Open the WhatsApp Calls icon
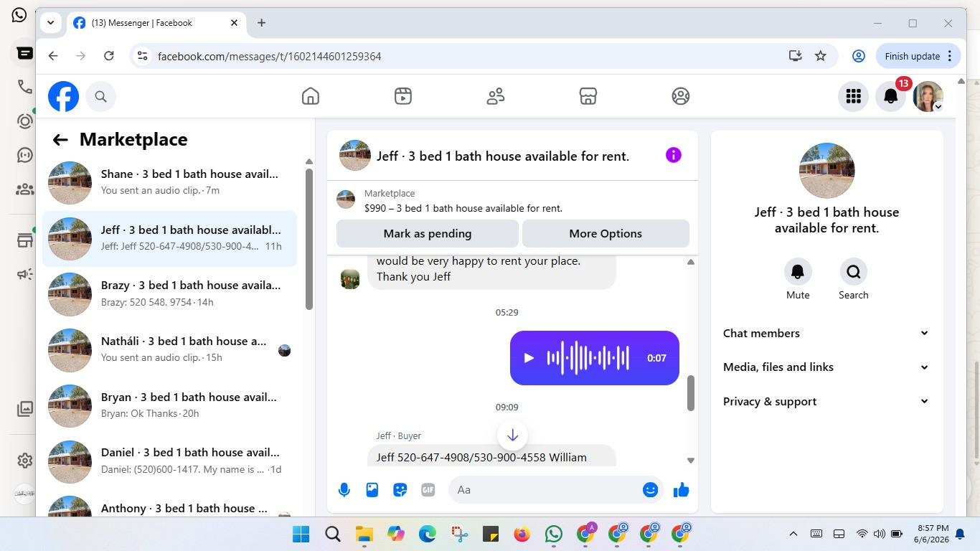Screen dimensions: 980x551 pyautogui.click(x=24, y=87)
